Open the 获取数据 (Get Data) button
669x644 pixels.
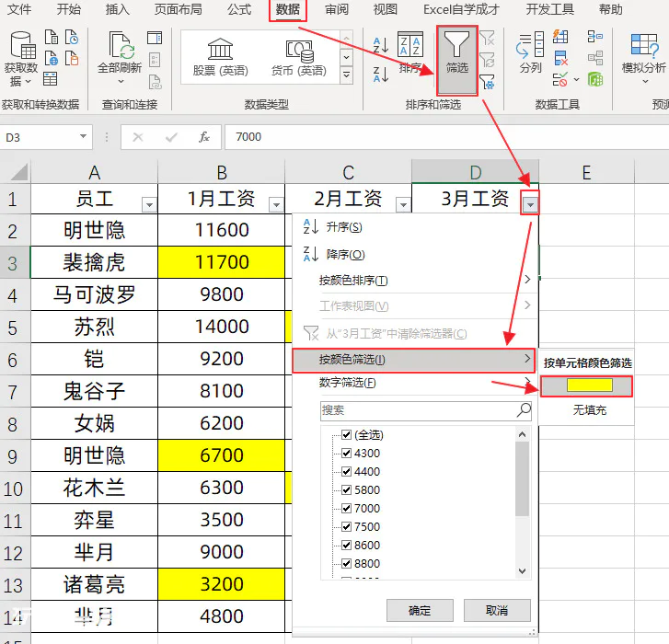coord(20,59)
